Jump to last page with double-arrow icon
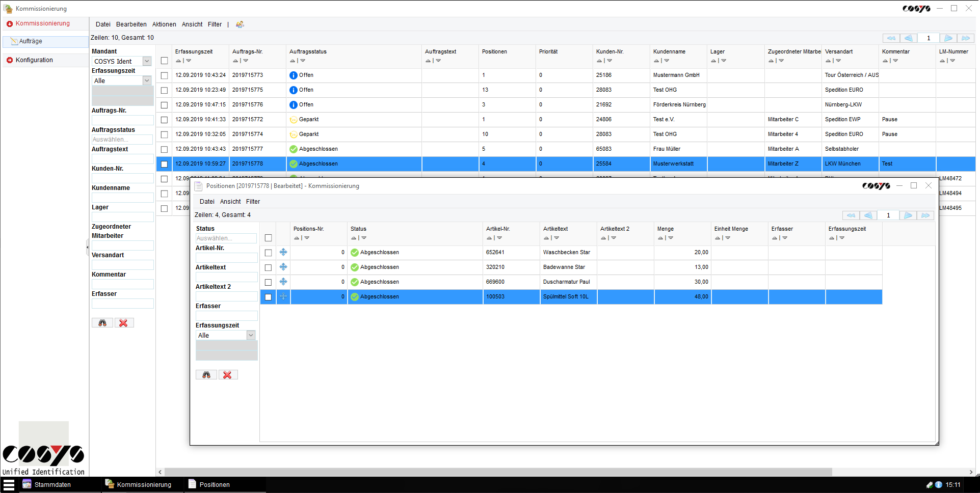980x493 pixels. [966, 38]
